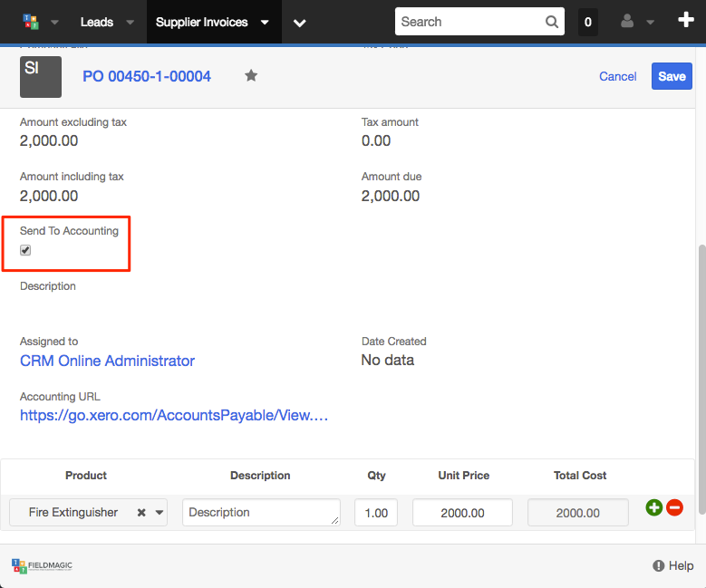Click the plus quick create icon
Viewport: 706px width, 588px height.
[686, 20]
